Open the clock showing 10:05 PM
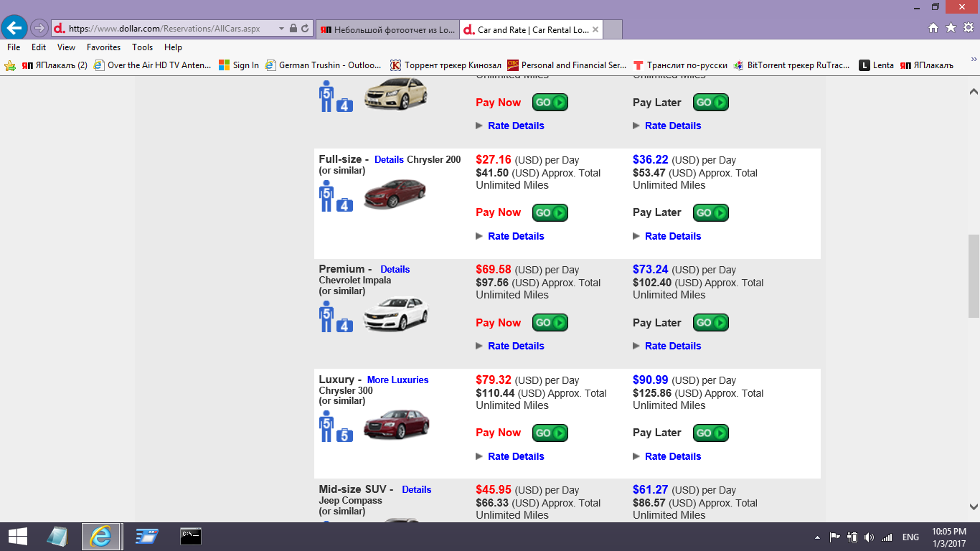Viewport: 980px width, 551px height. pos(949,537)
